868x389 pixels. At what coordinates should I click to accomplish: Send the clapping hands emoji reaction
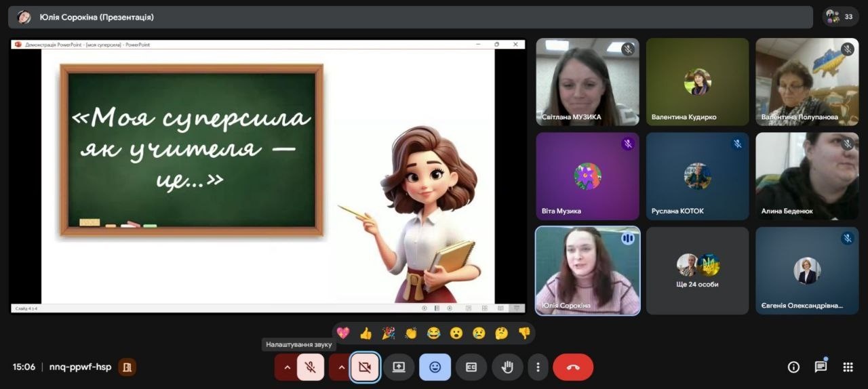coord(411,333)
